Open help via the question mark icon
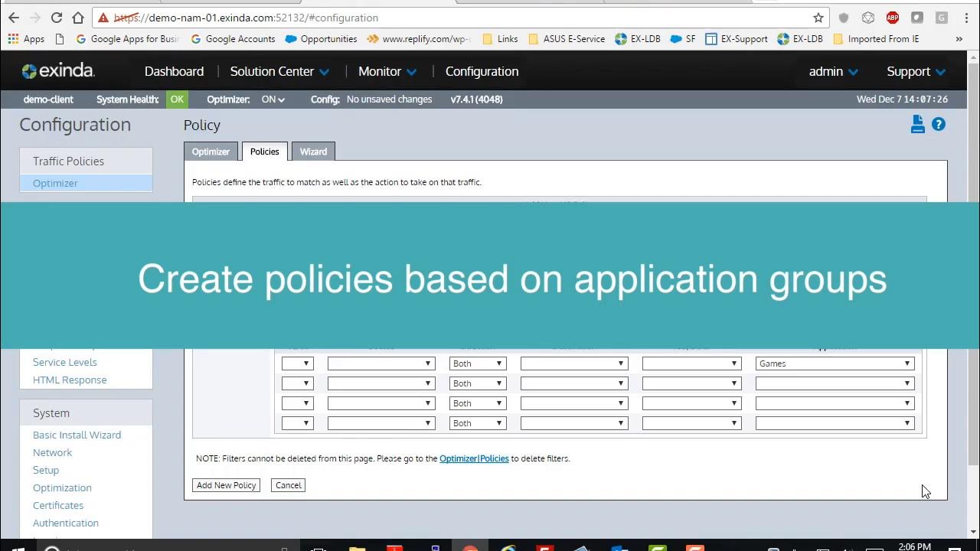Viewport: 980px width, 551px height. pyautogui.click(x=939, y=124)
